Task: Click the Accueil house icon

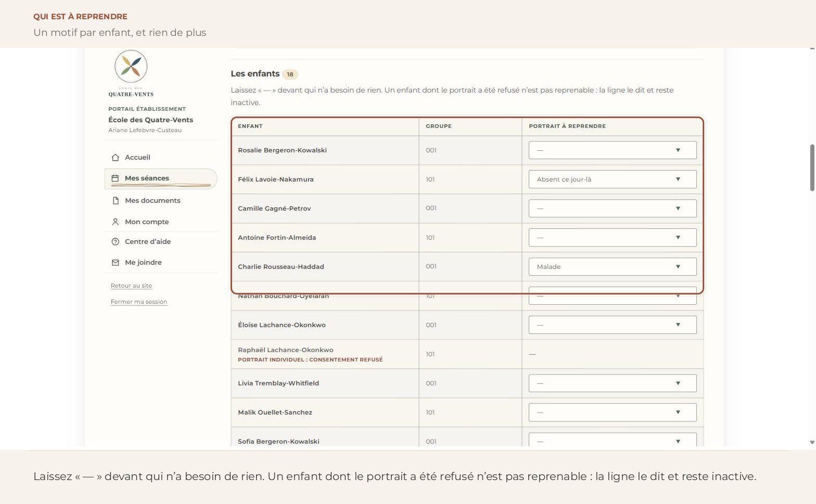Action: 116,158
